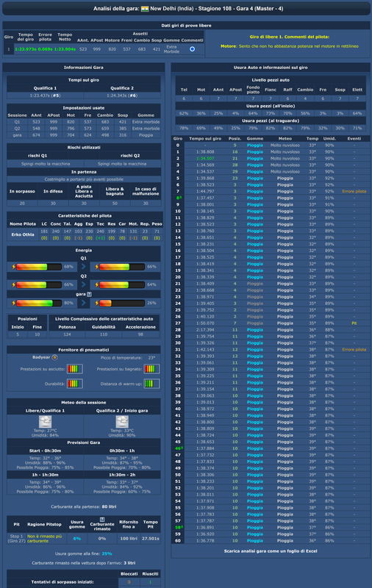Click the lightning icon beside Q1 68% energy
The image size is (372, 588).
(13, 267)
